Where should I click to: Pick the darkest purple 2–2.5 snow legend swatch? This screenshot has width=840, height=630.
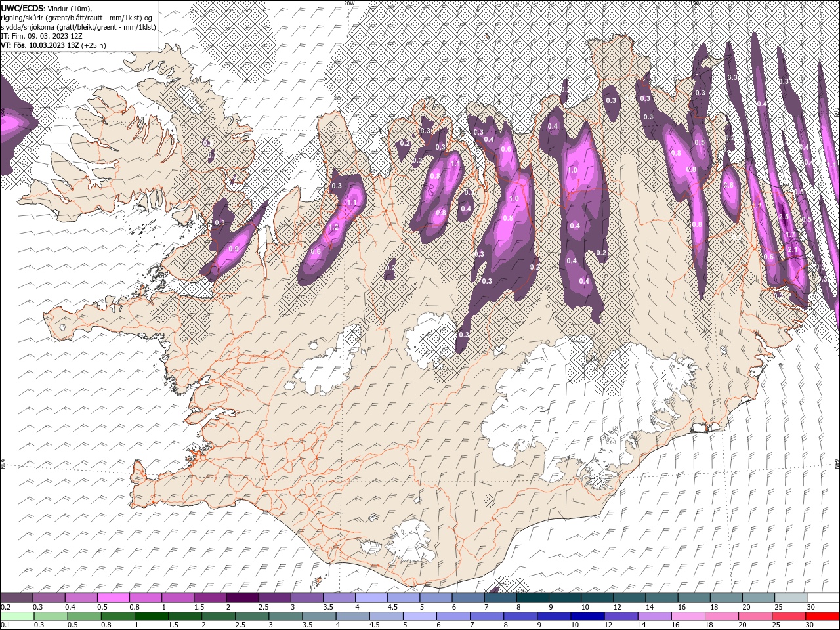tap(242, 598)
